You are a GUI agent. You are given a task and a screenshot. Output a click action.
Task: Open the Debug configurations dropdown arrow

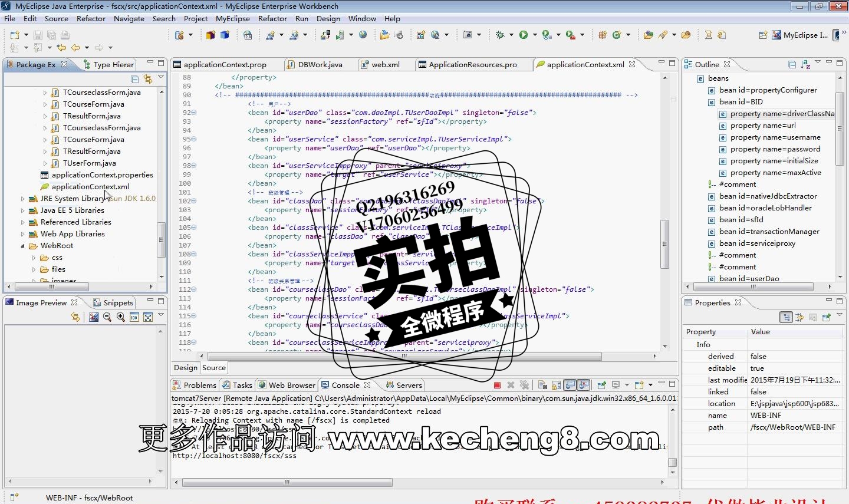click(511, 35)
